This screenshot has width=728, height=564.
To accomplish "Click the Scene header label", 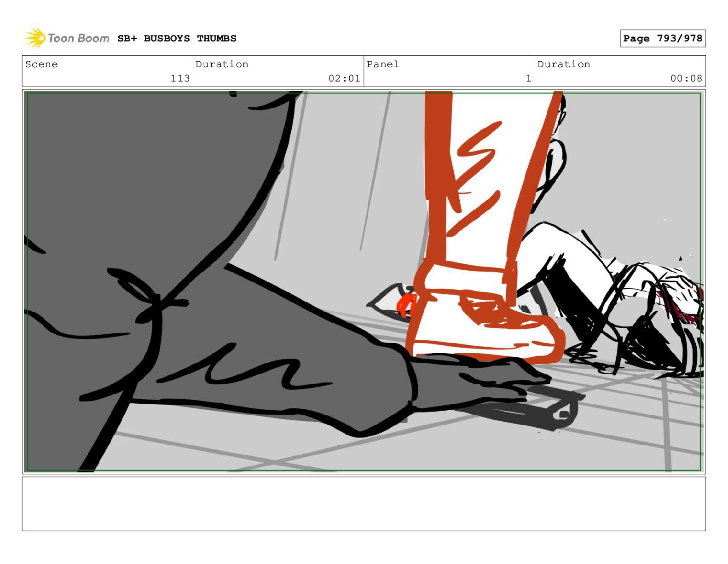I will coord(41,64).
